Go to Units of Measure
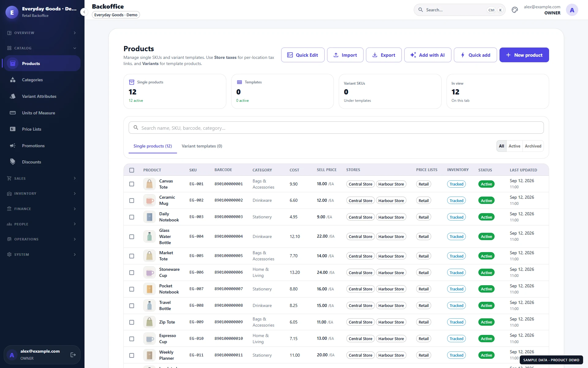Viewport: 588px width, 368px height. pos(42,113)
